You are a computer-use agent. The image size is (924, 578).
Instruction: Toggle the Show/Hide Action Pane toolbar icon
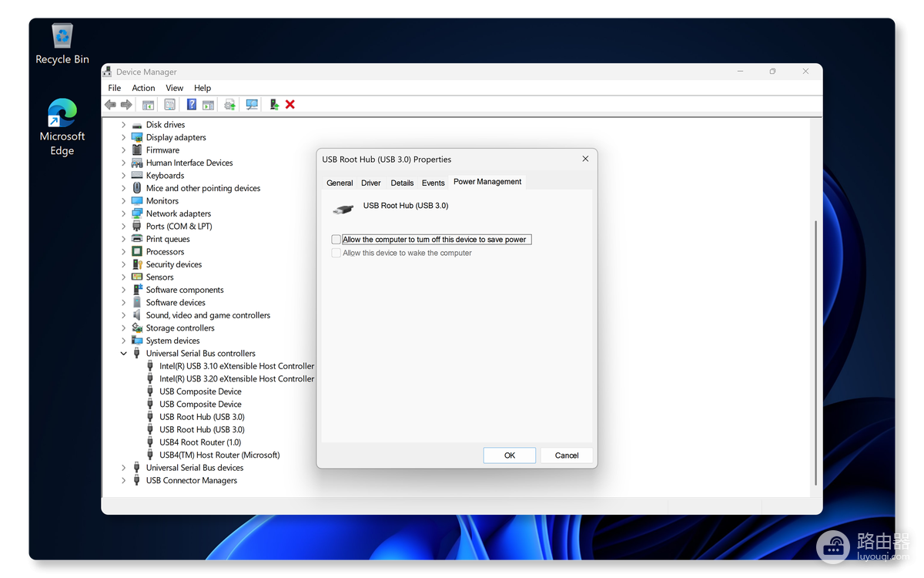[x=208, y=105]
